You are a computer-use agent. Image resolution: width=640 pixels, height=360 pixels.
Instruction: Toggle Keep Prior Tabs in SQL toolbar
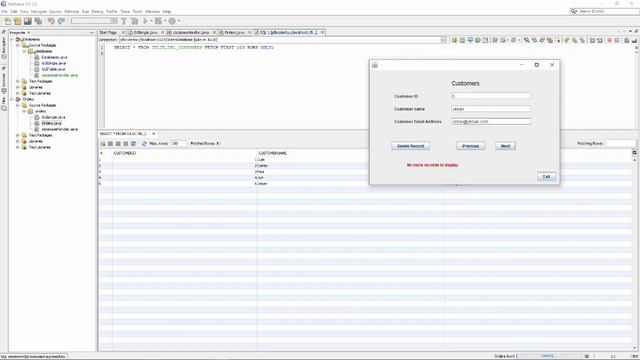click(485, 40)
